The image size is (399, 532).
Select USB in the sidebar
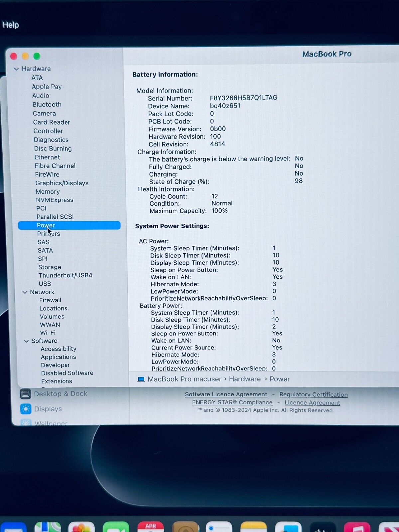[45, 284]
